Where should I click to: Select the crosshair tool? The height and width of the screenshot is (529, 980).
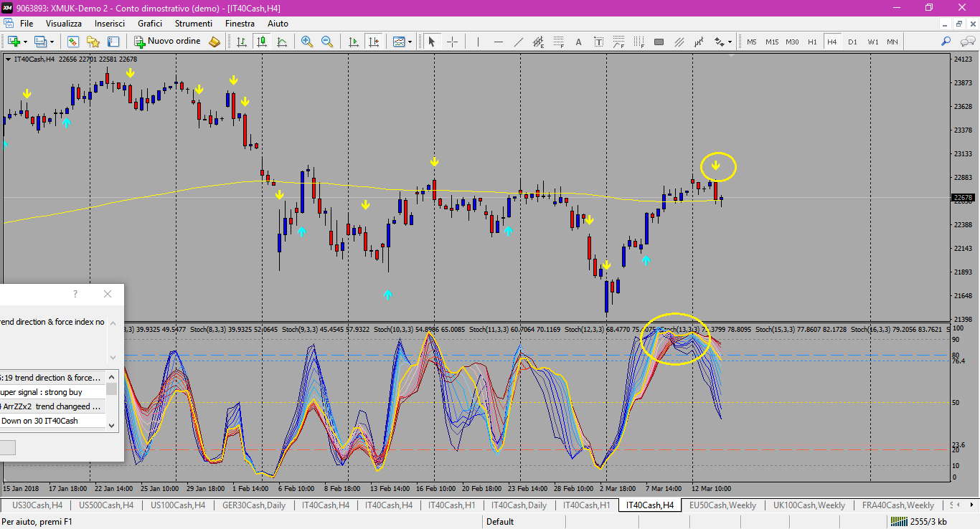click(452, 42)
